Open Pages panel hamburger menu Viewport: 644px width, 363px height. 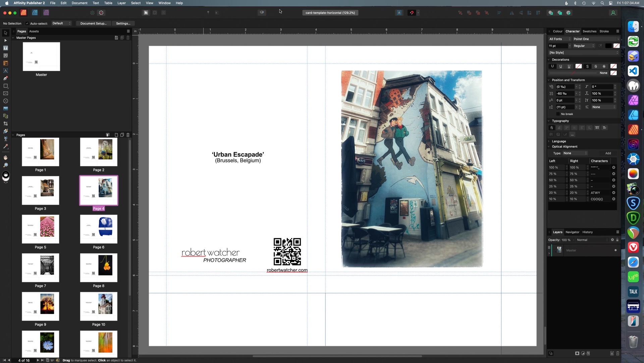tap(128, 31)
